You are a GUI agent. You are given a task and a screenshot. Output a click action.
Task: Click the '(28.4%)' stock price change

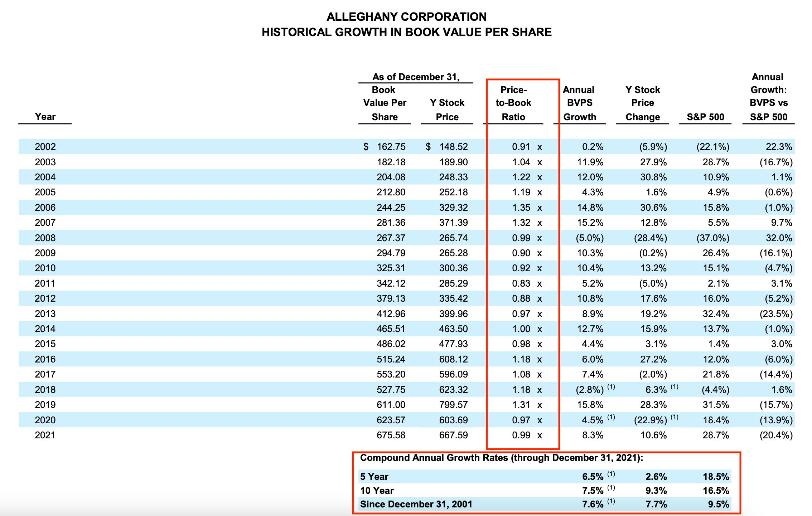tap(651, 238)
